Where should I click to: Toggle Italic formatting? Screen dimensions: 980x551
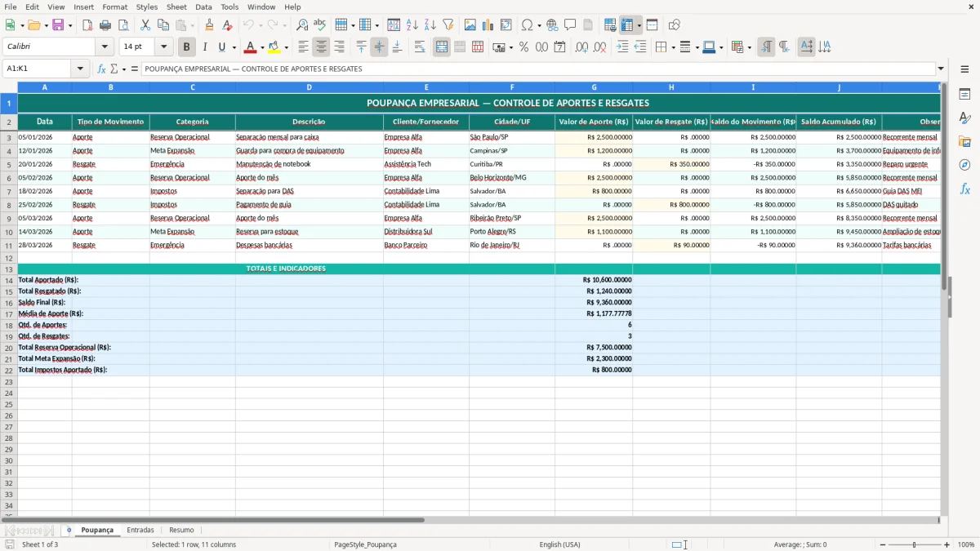point(204,47)
